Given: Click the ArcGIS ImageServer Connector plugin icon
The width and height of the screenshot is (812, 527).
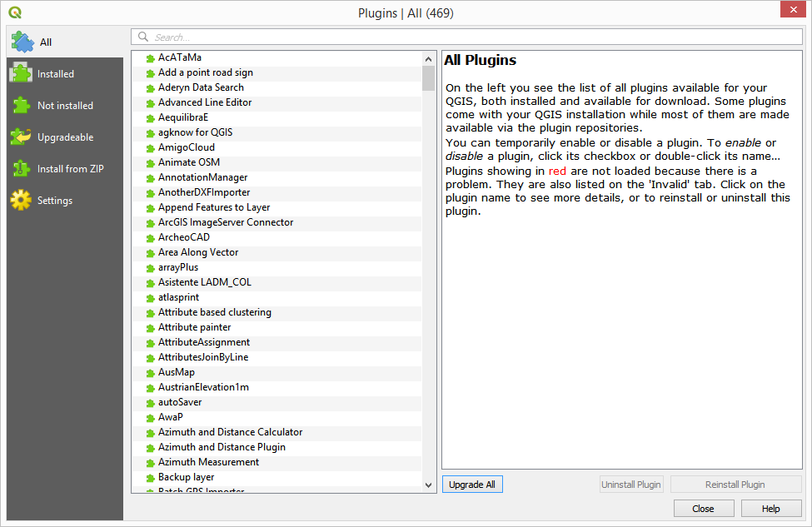Looking at the screenshot, I should click(x=150, y=224).
